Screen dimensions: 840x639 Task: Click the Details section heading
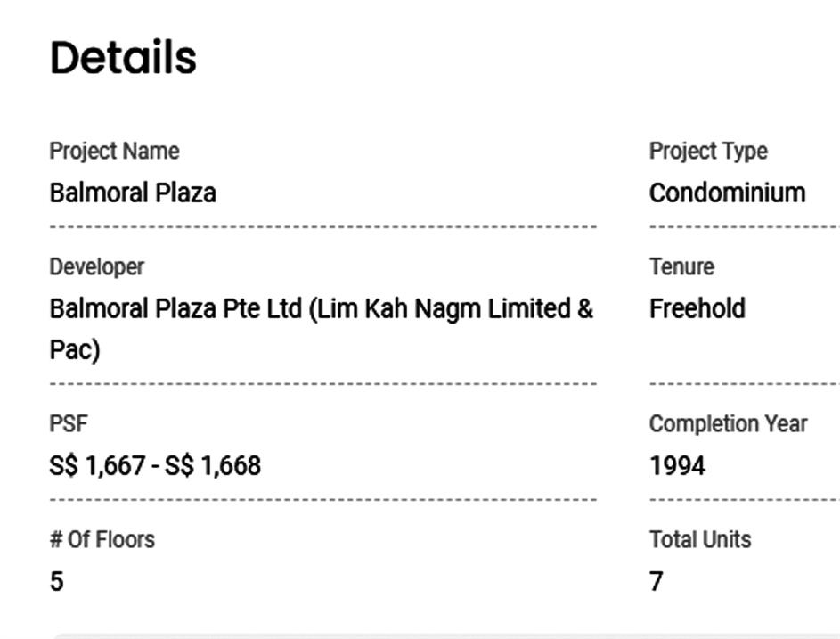click(x=123, y=58)
